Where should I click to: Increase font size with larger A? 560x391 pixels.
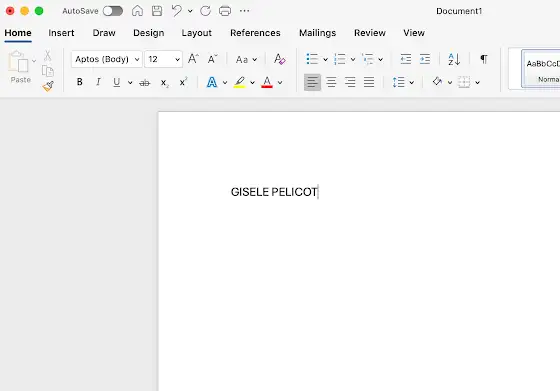(x=193, y=59)
